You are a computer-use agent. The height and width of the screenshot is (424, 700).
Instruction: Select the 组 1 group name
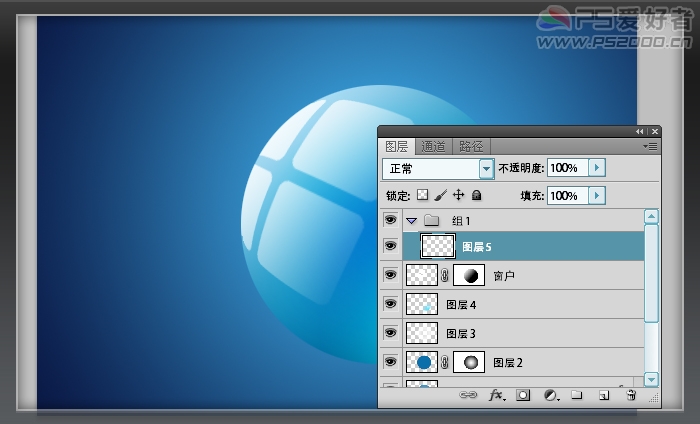coord(461,221)
